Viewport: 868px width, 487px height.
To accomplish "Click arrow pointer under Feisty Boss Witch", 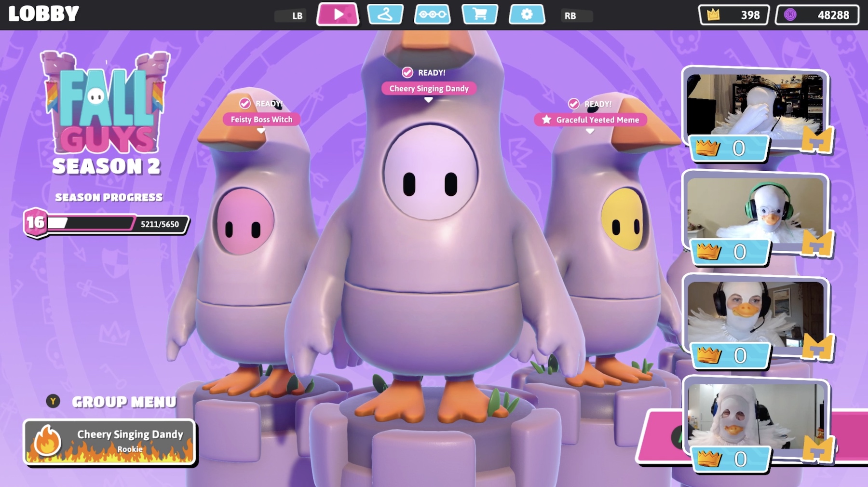I will pos(261,131).
